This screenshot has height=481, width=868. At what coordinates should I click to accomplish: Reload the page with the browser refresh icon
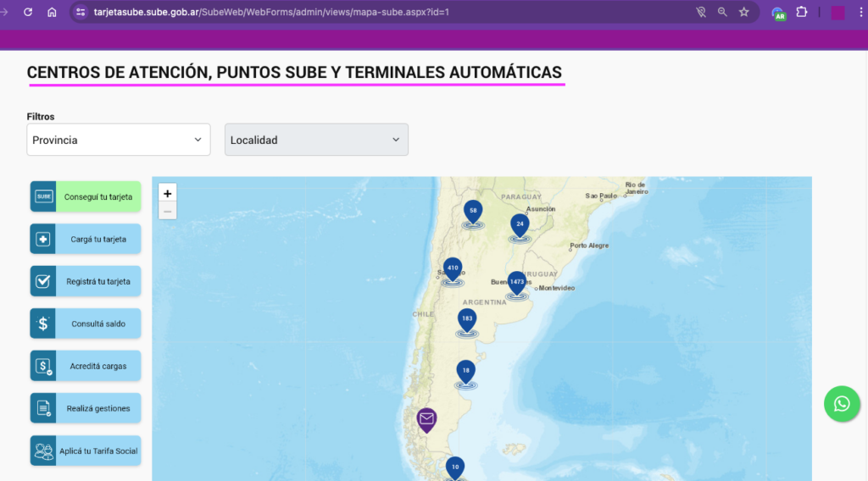pos(28,12)
